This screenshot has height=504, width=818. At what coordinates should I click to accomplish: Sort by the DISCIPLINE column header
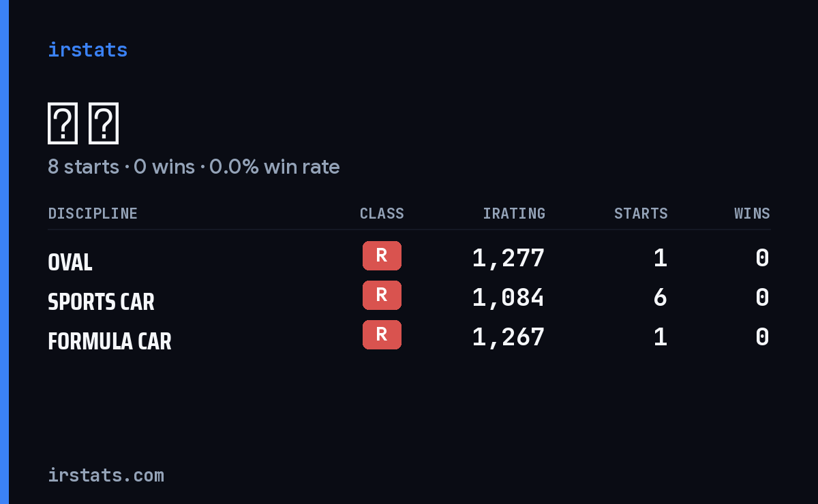(93, 213)
